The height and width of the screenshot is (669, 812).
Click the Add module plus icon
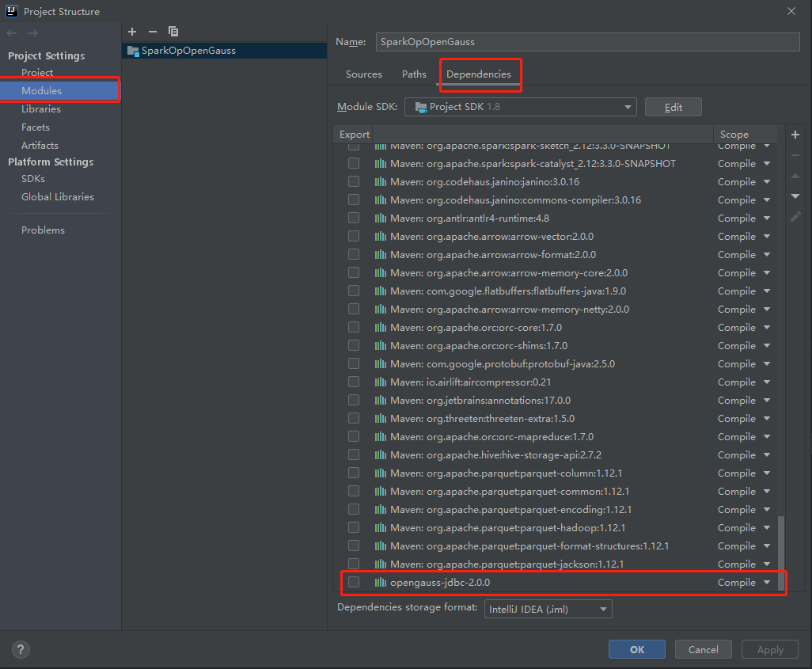tap(132, 32)
